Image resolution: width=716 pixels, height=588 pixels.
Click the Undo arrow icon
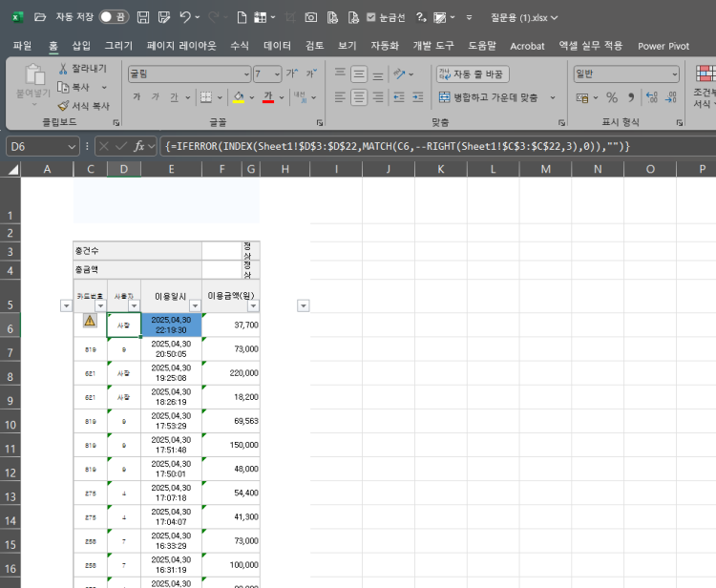click(185, 17)
